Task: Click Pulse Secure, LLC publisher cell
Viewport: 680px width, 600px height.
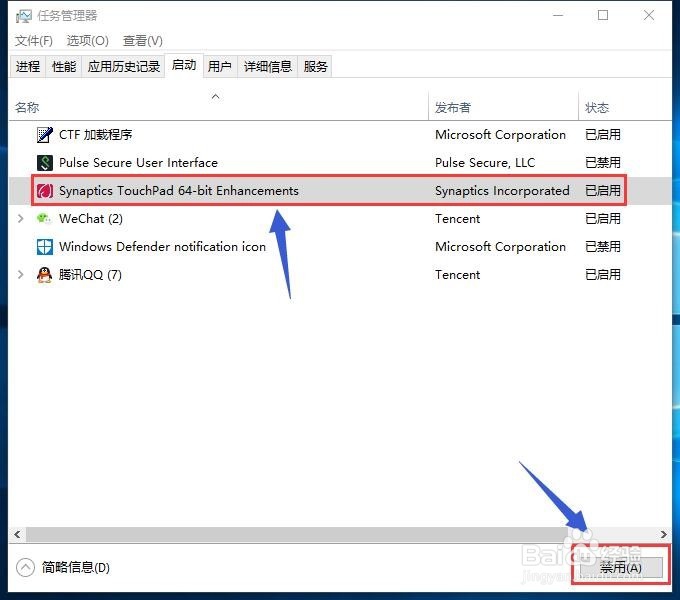Action: coord(485,163)
